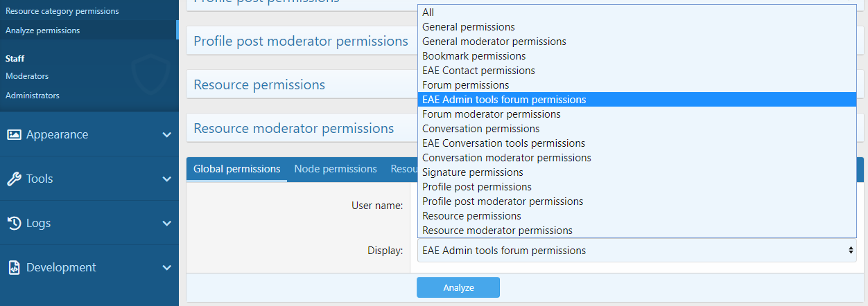Choose 'All' from the dropdown list
Image resolution: width=868 pixels, height=306 pixels.
pyautogui.click(x=428, y=12)
